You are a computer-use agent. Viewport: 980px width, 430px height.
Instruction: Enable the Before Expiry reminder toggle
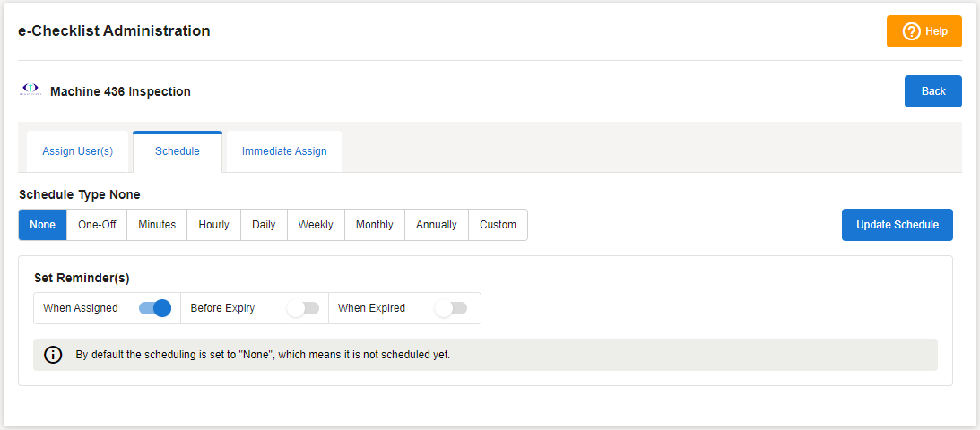[x=303, y=308]
